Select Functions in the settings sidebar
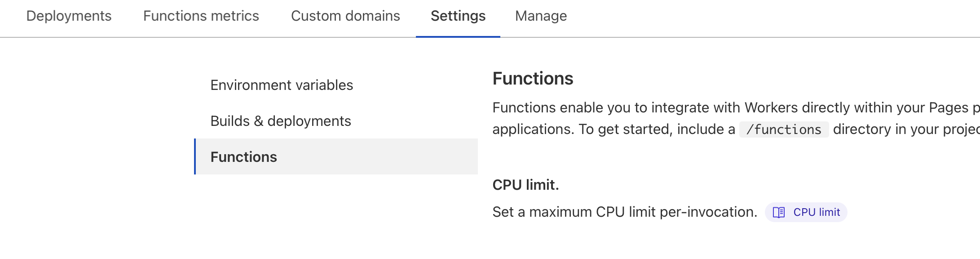 pos(244,157)
